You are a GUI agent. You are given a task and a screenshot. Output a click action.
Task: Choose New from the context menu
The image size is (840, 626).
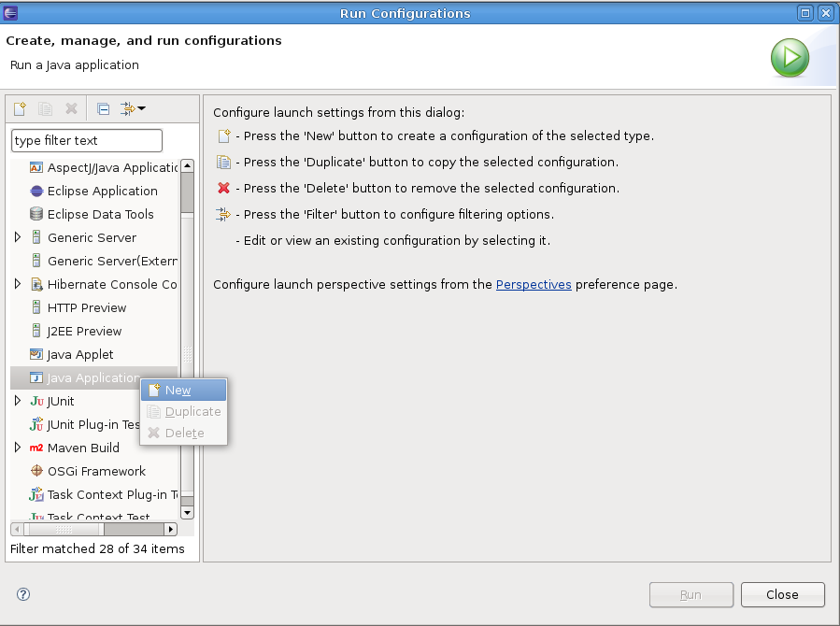coord(178,391)
